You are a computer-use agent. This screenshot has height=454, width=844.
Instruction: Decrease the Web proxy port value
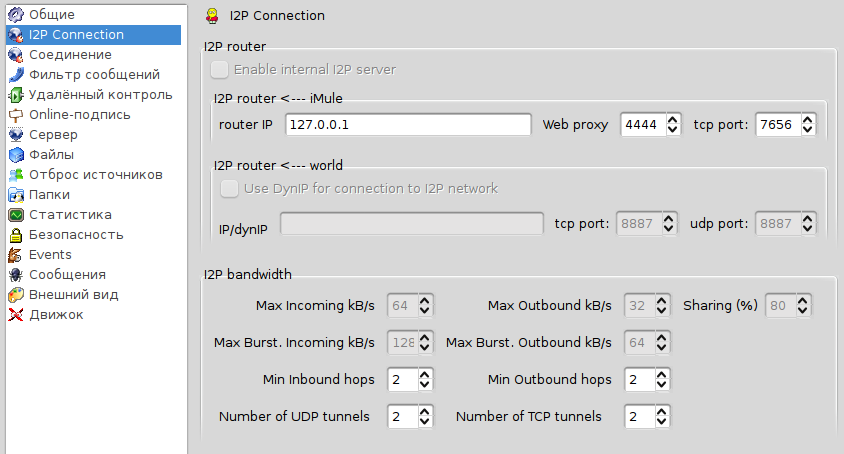click(x=672, y=130)
